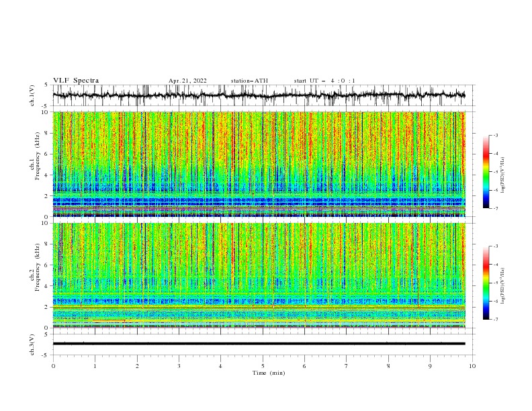Click the "10" kHz tick of ch.1 spectrogram
The height and width of the screenshot is (411, 532).
point(45,112)
